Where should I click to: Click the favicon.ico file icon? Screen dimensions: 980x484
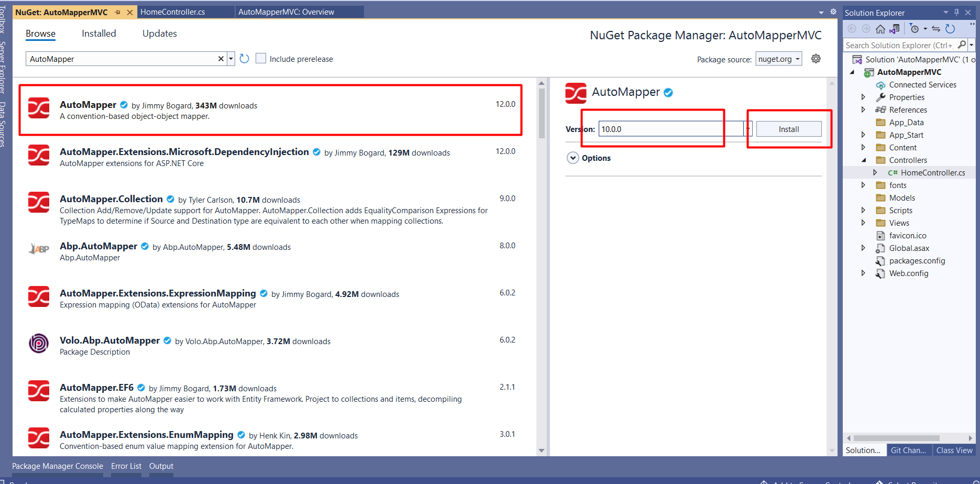(x=881, y=236)
